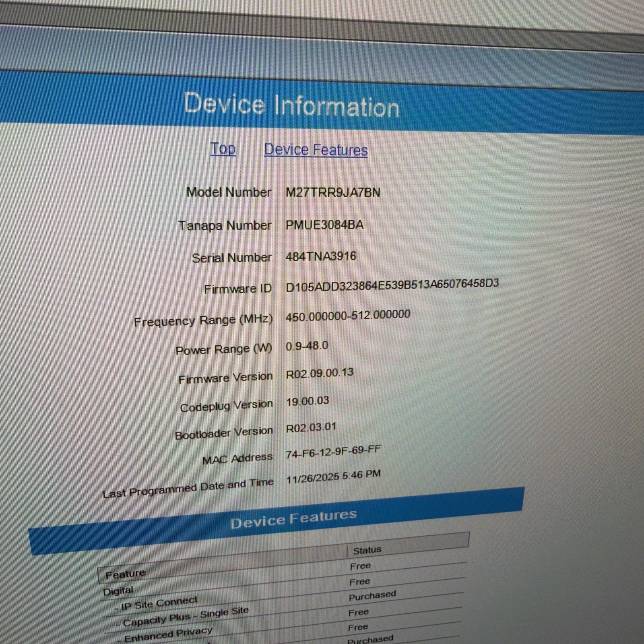The image size is (644, 644).
Task: Click the Firmware Version label
Action: tap(226, 378)
